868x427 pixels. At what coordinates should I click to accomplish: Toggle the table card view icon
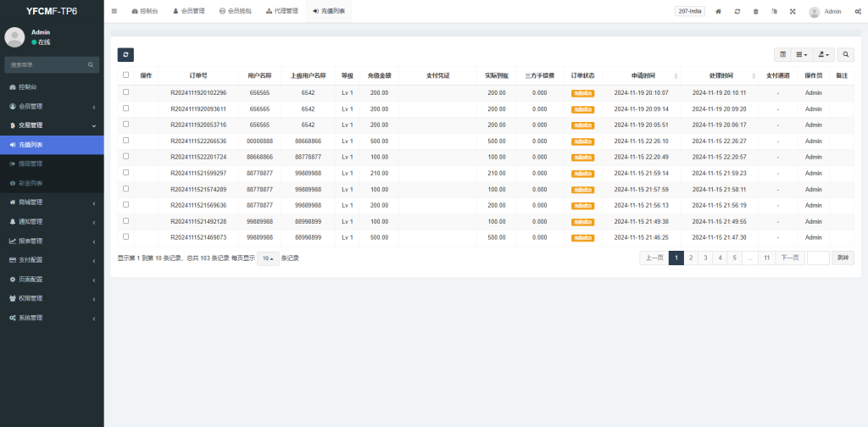[782, 54]
